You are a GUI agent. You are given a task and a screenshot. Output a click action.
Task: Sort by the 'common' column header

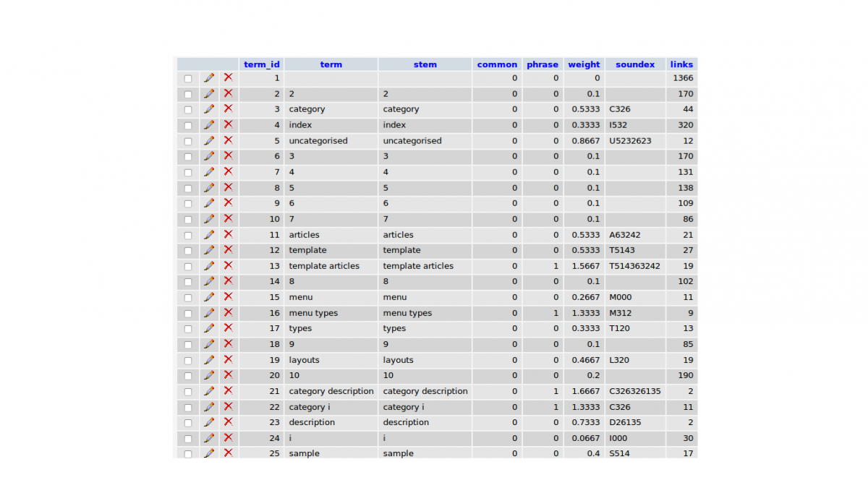[x=498, y=64]
